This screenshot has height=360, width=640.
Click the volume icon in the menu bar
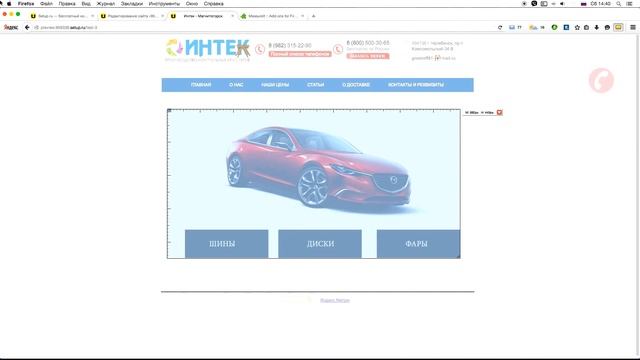tap(562, 4)
